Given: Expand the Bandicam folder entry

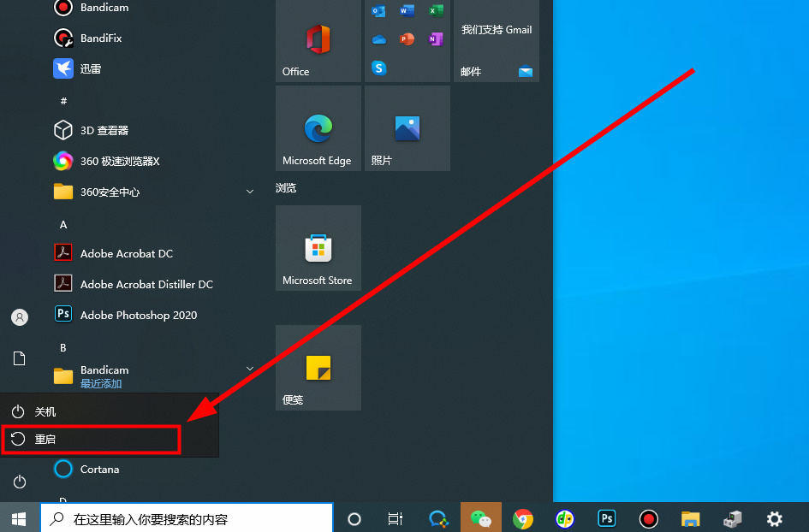Looking at the screenshot, I should pyautogui.click(x=250, y=368).
